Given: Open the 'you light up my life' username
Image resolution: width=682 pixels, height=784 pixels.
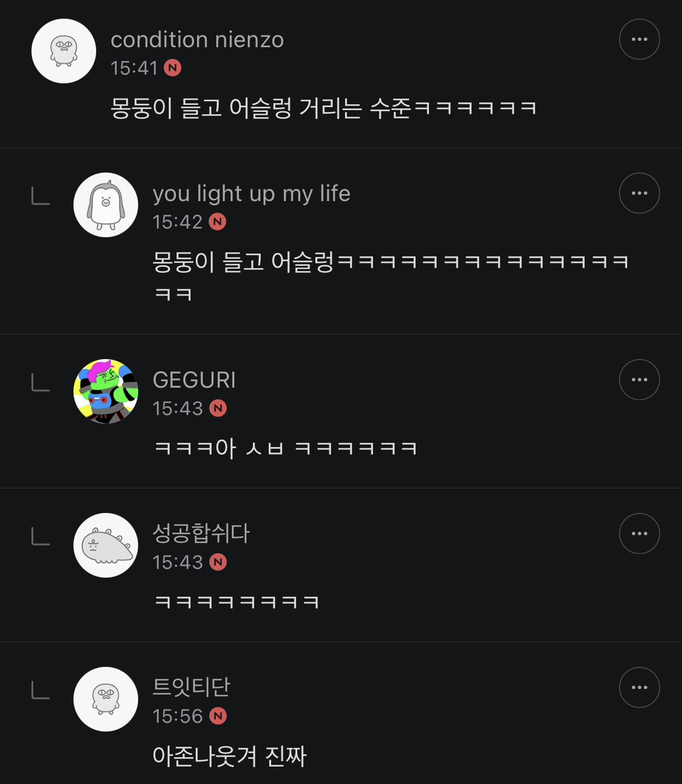Looking at the screenshot, I should 251,193.
